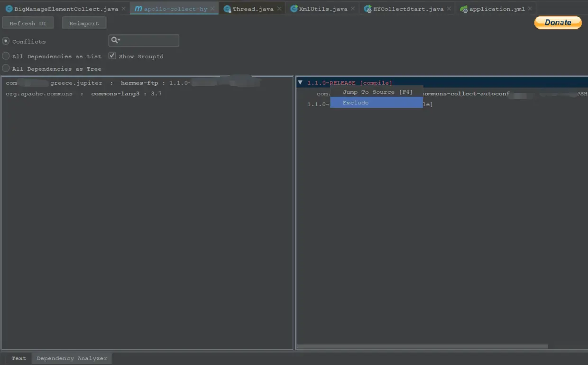Close the BigManageElementCollect.java tab
588x365 pixels.
click(123, 9)
